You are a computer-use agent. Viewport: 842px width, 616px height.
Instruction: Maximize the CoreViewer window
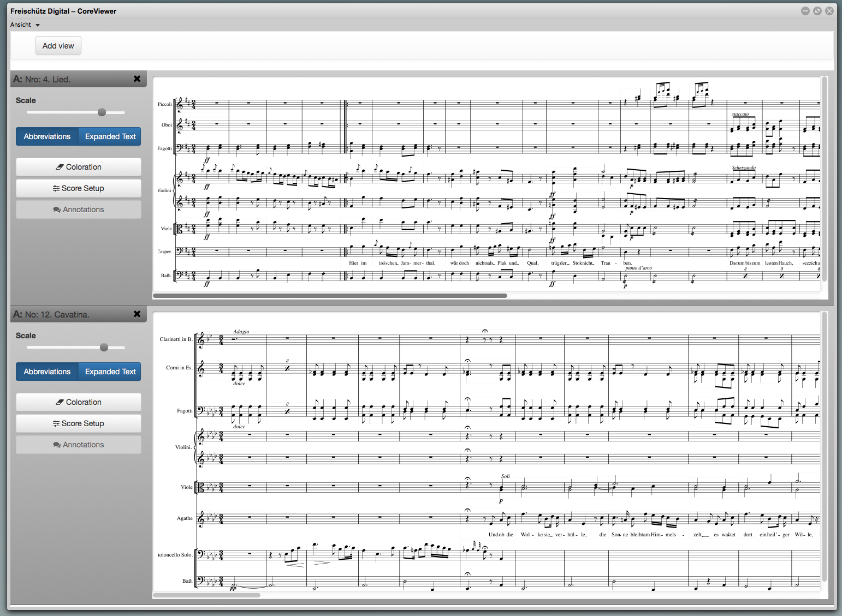pyautogui.click(x=817, y=11)
